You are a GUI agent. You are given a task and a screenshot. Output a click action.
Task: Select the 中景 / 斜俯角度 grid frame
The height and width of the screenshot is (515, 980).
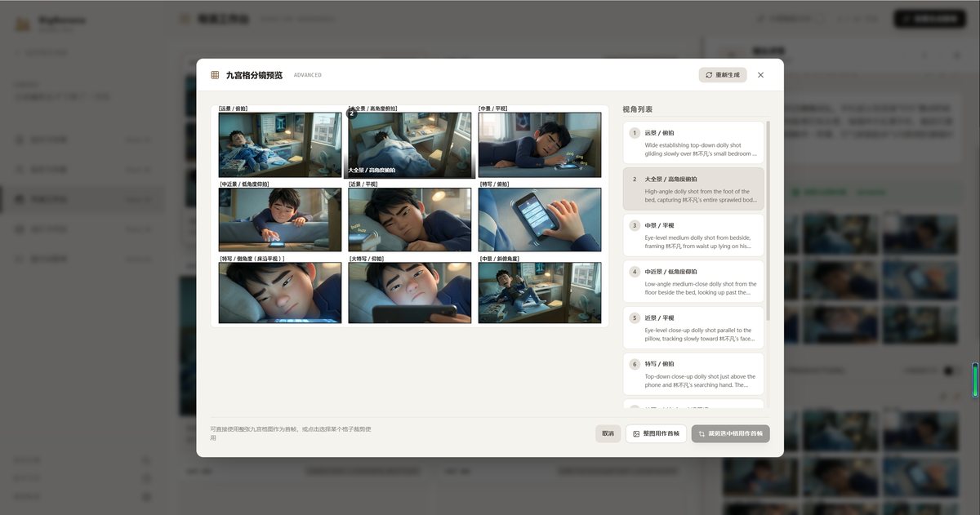click(x=540, y=293)
